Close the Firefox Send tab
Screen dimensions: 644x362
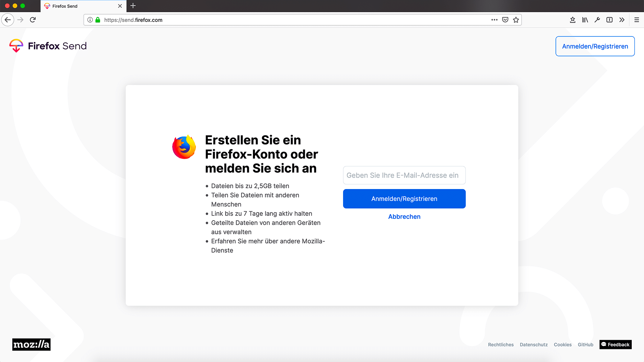120,6
